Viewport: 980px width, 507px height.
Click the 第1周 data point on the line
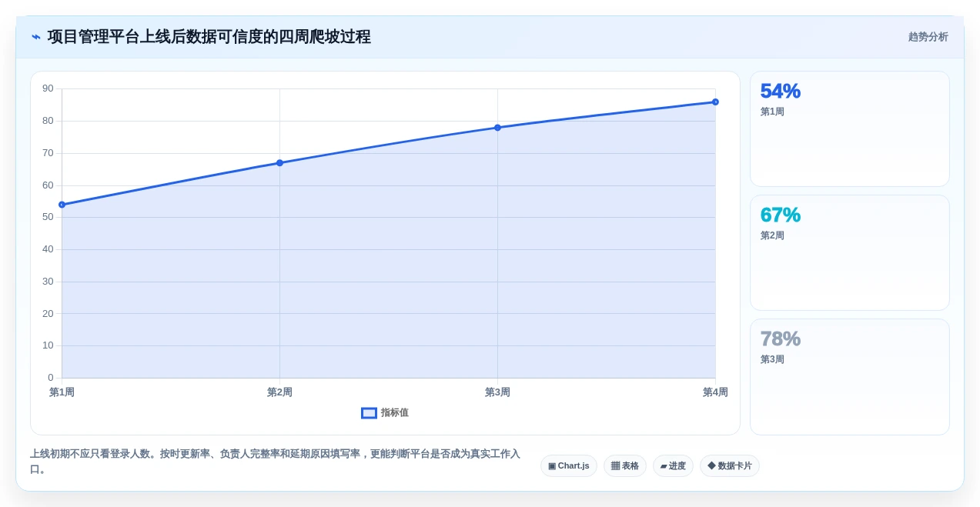point(62,205)
